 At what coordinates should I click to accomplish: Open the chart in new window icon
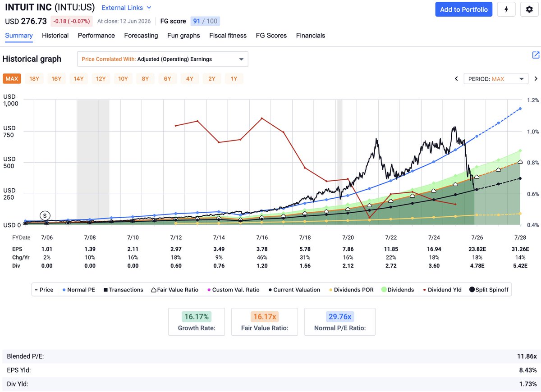(x=536, y=55)
